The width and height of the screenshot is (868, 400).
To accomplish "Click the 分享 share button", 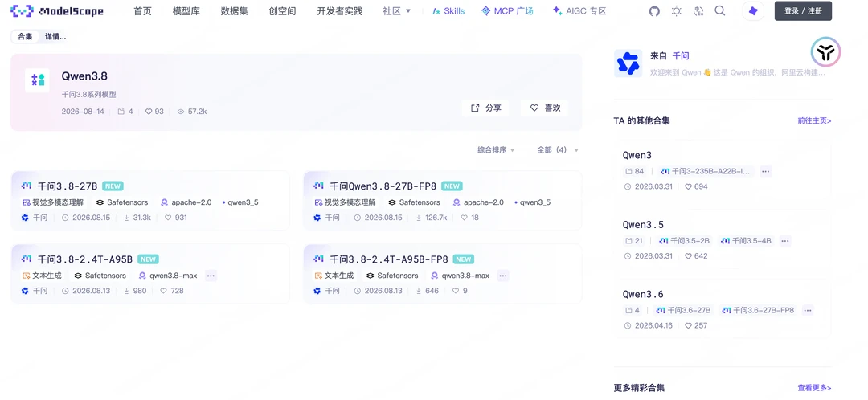I will pyautogui.click(x=485, y=108).
